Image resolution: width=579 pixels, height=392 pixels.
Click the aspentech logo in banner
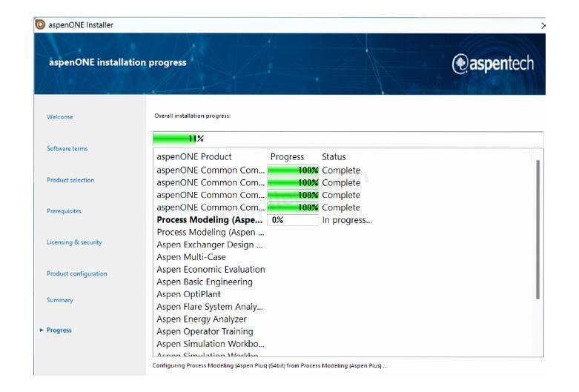492,64
